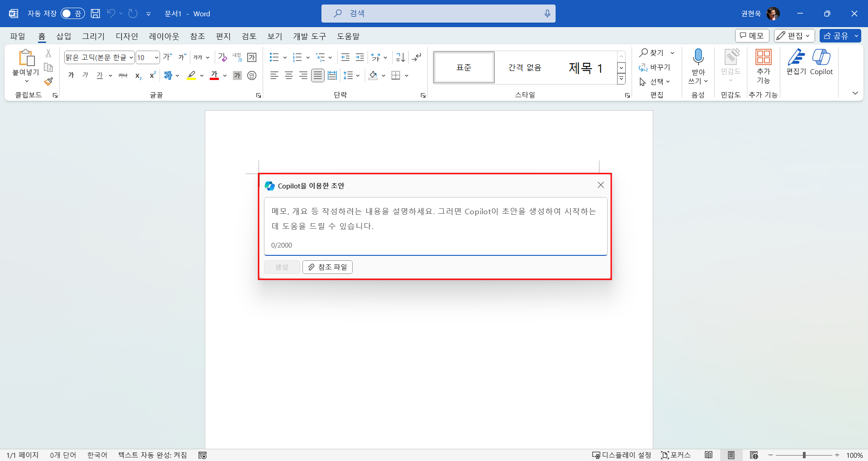868x461 pixels.
Task: Click the 참조 파일 button in Copilot dialog
Action: 327,267
